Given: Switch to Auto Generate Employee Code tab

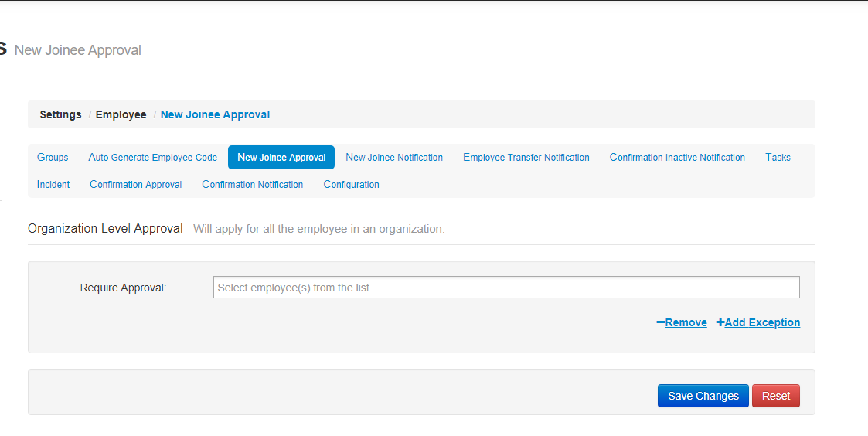Looking at the screenshot, I should (153, 158).
